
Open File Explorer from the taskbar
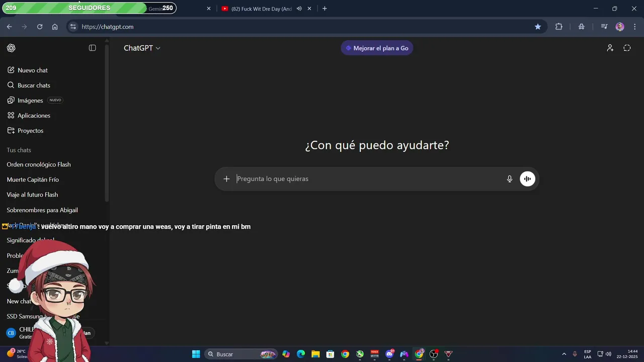tap(315, 354)
